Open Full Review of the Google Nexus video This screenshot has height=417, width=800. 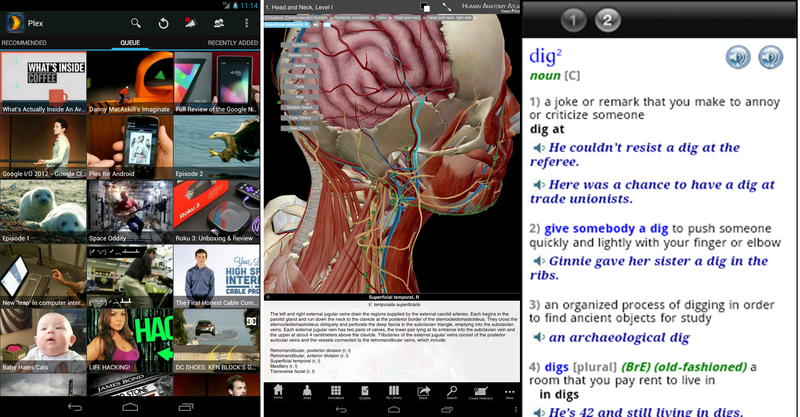click(x=217, y=83)
